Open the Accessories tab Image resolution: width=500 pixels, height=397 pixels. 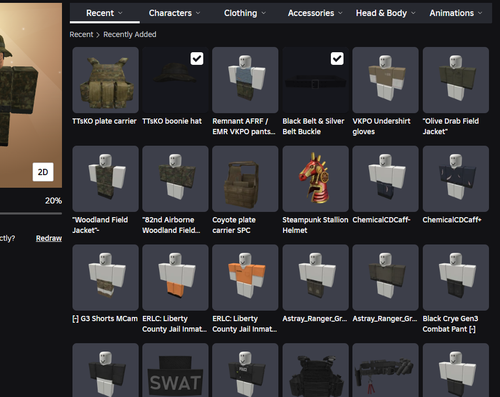point(315,13)
